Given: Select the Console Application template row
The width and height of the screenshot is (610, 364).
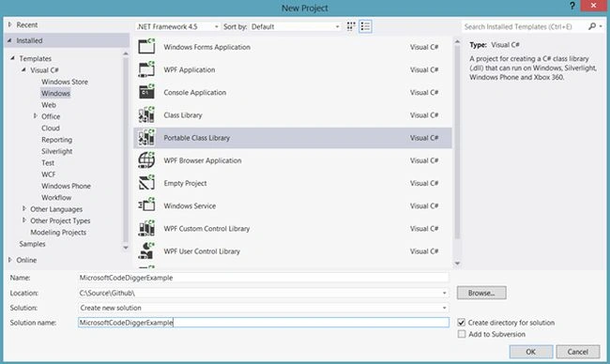Looking at the screenshot, I should pyautogui.click(x=293, y=92).
